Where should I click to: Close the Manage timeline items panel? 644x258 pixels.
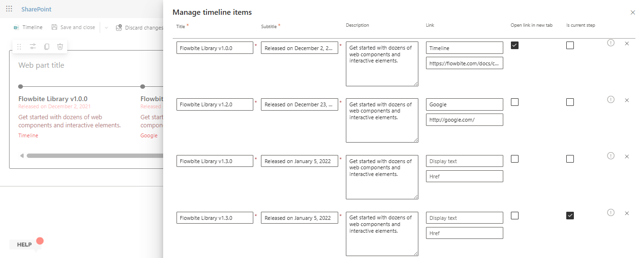[x=633, y=12]
